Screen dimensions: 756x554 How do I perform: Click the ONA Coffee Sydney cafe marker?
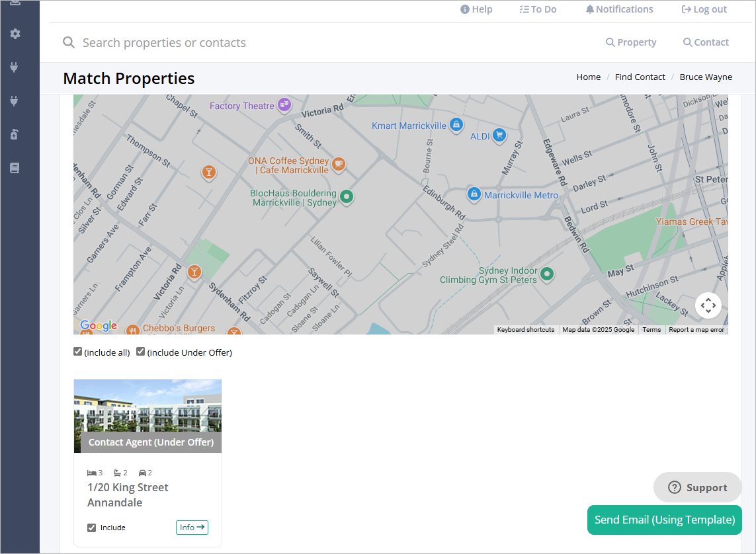[x=339, y=164]
